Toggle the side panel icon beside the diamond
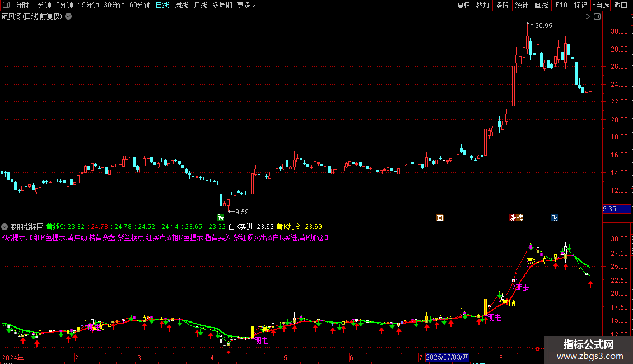 point(597,17)
